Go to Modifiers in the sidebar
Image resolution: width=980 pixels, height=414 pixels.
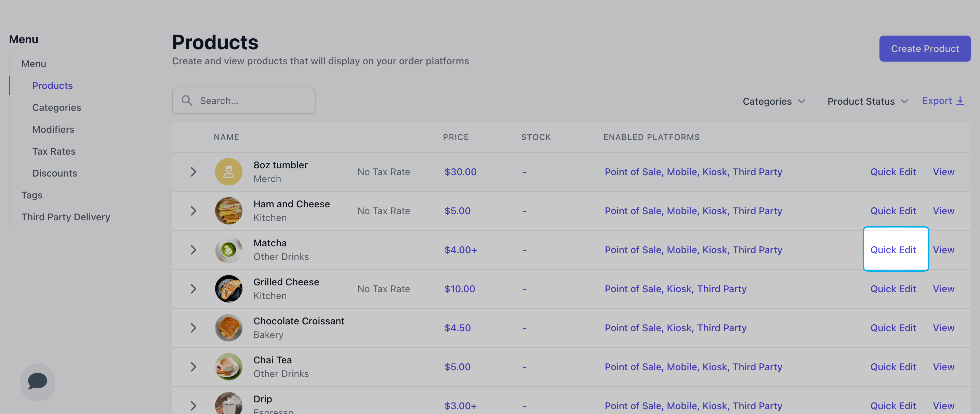(53, 129)
